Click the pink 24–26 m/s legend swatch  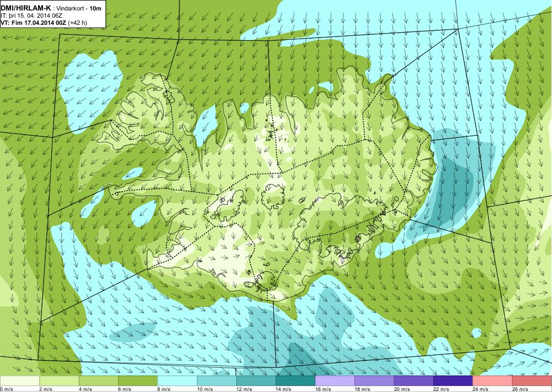click(x=493, y=381)
